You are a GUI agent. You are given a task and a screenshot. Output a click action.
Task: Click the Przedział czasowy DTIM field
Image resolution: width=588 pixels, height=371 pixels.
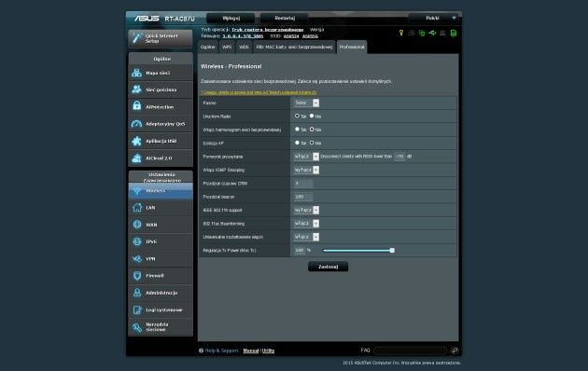tap(303, 184)
